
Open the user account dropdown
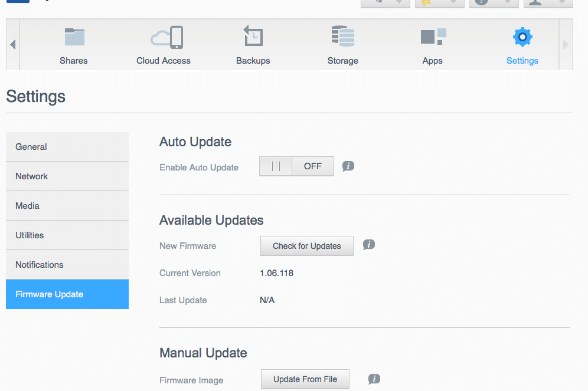pos(548,3)
